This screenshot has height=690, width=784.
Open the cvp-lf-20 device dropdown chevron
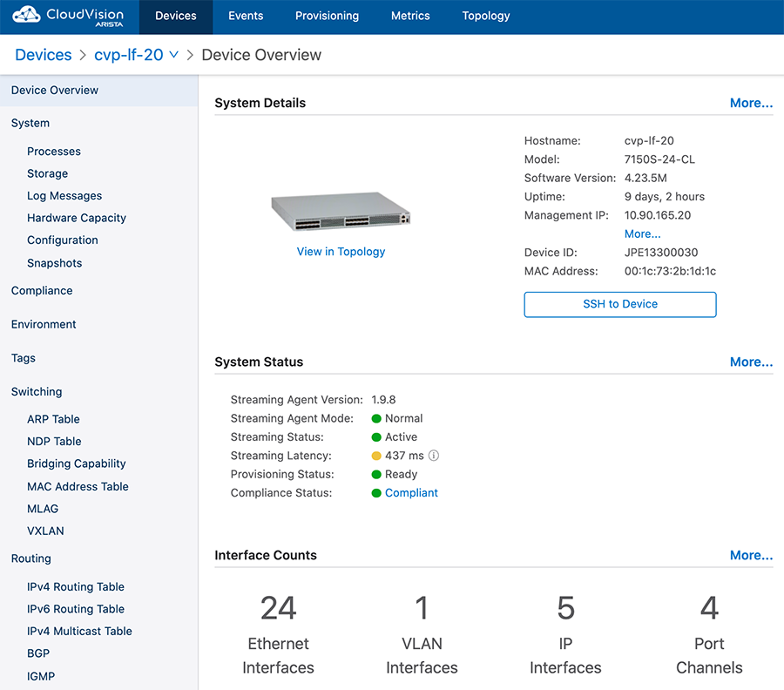pos(174,55)
